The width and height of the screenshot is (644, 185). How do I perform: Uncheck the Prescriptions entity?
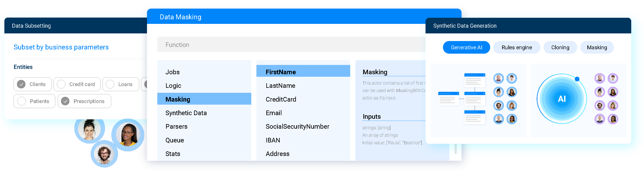[66, 101]
